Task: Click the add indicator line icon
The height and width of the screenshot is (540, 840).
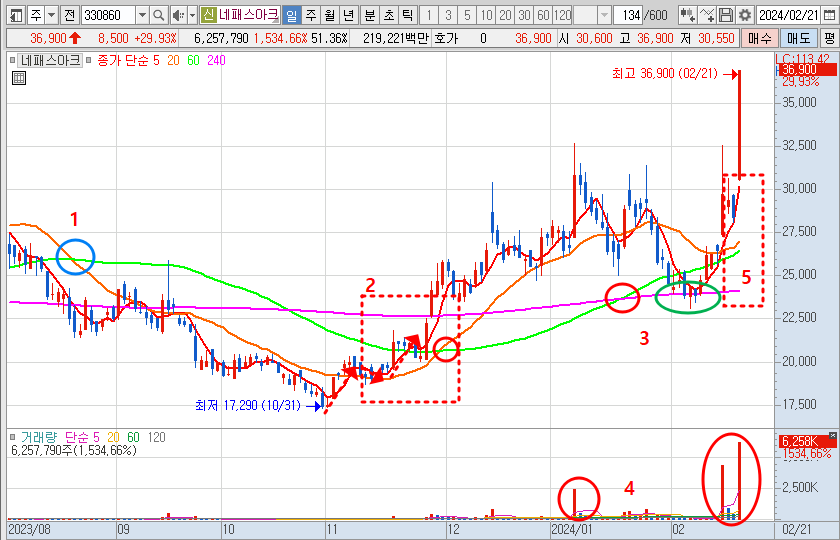Action: (707, 15)
